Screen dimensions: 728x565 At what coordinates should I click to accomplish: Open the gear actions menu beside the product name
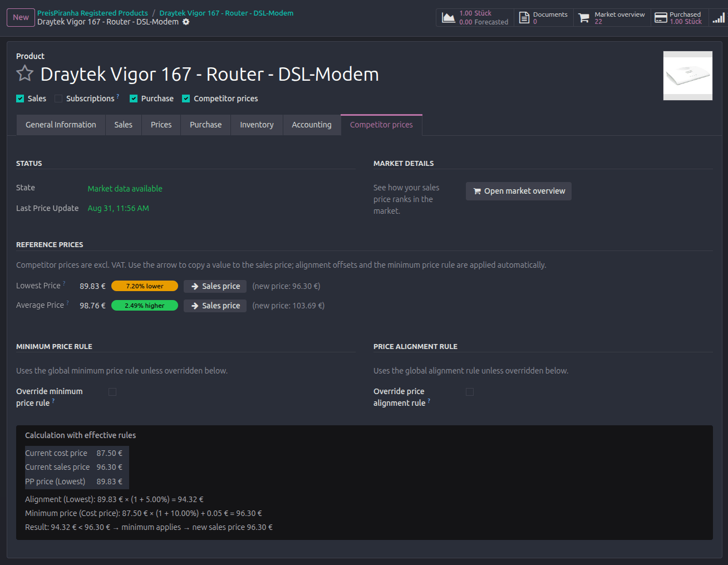(x=186, y=22)
